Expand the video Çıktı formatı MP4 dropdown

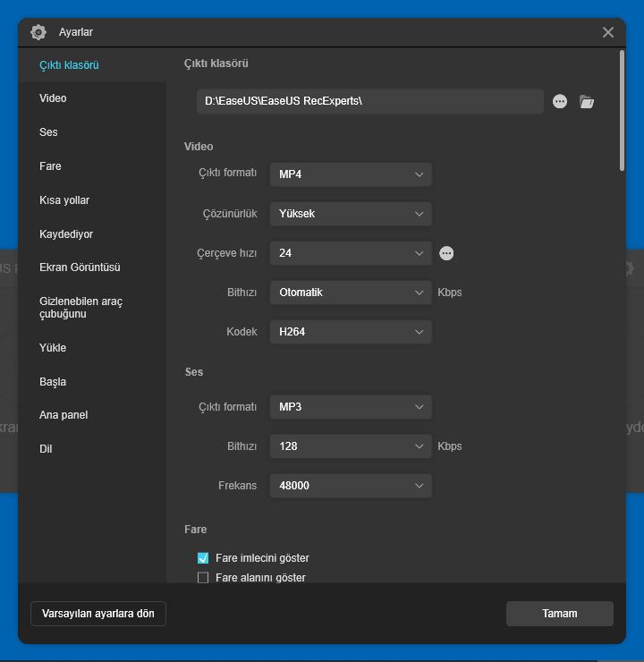351,174
